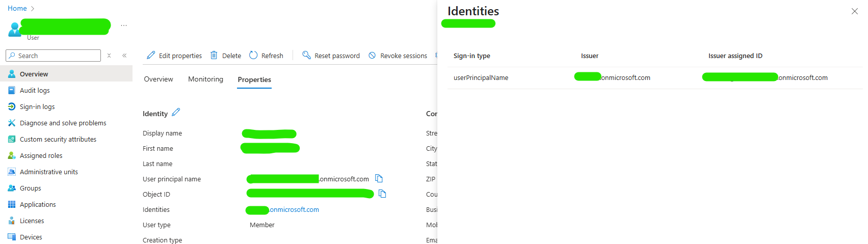Open the onmicrosoft.com identities link
Image resolution: width=868 pixels, height=244 pixels.
[x=294, y=209]
